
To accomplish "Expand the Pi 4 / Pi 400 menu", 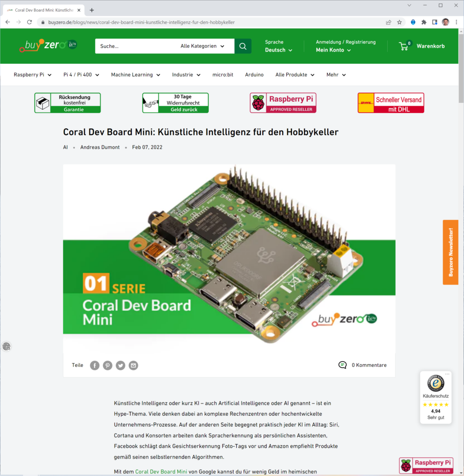I will tap(81, 75).
